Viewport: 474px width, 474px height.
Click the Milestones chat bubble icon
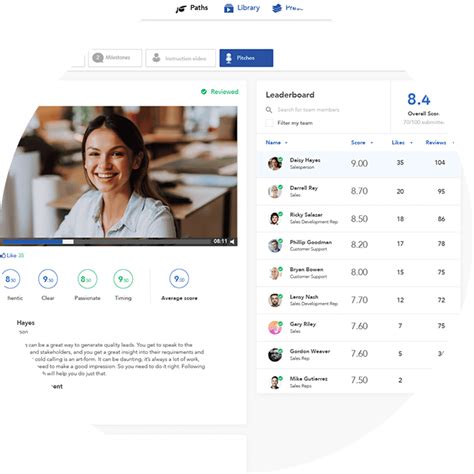(x=98, y=58)
